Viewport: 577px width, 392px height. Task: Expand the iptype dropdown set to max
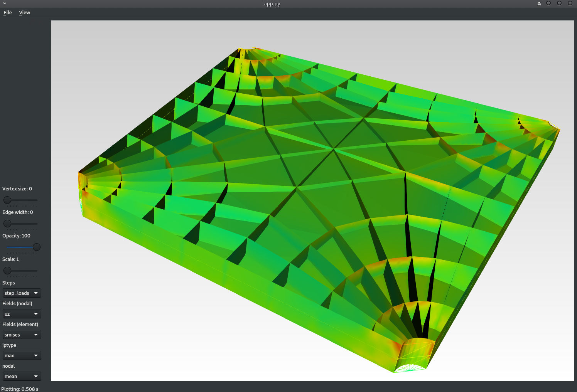[22, 356]
